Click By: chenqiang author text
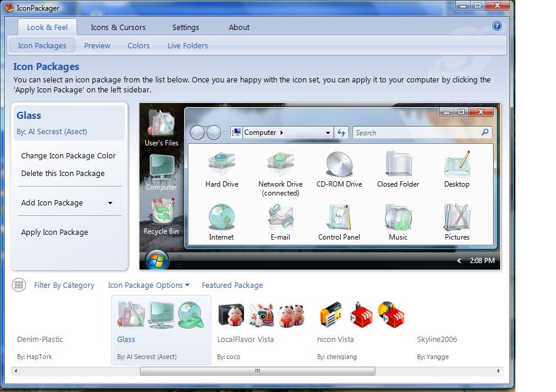Viewport: 556px width, 392px height. 337,357
